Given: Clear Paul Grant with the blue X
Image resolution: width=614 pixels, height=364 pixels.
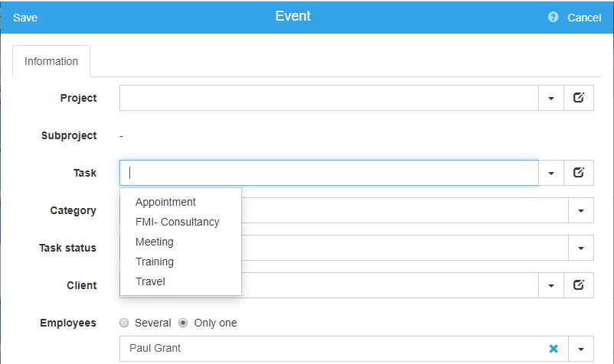Looking at the screenshot, I should 554,349.
